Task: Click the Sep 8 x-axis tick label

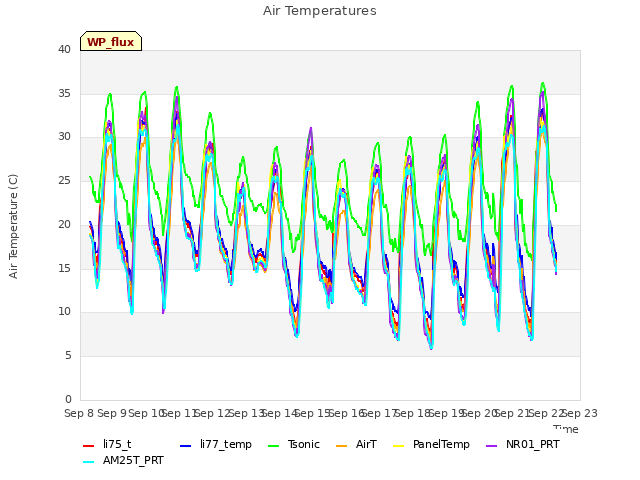Action: pos(79,413)
